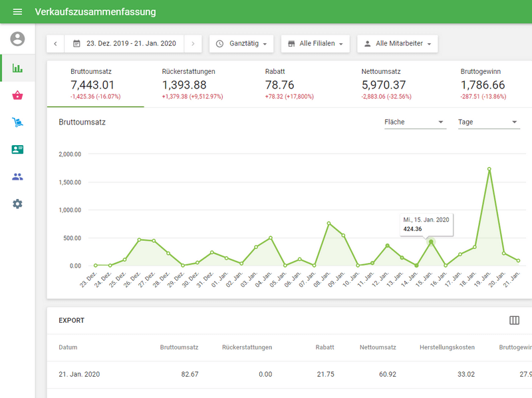The image size is (532, 398).
Task: Expand the Alle Filialen dropdown
Action: (x=316, y=44)
